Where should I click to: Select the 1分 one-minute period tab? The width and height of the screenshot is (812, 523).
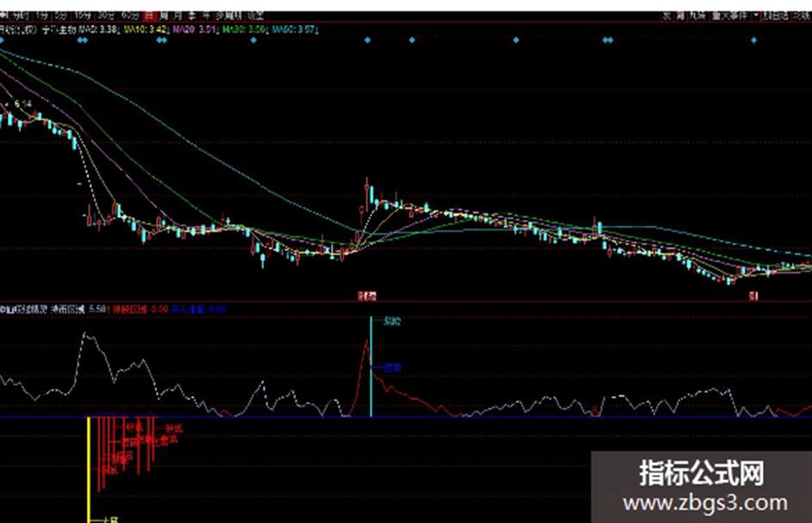(x=42, y=15)
